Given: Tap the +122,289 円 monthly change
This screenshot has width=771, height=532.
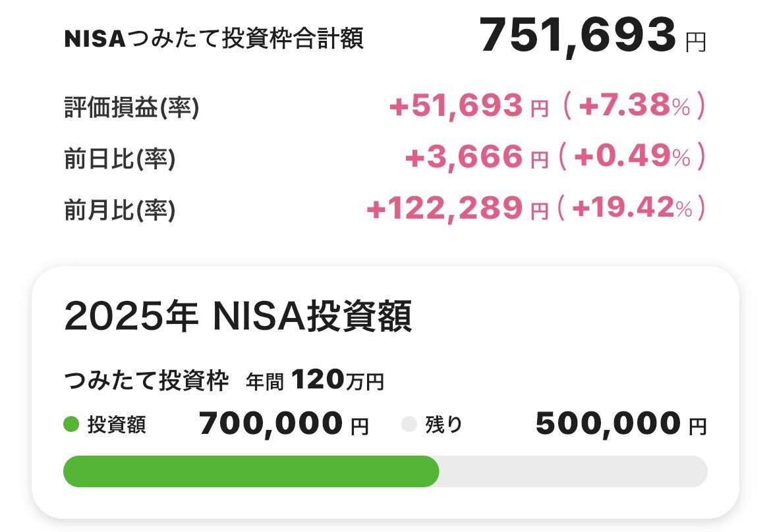Looking at the screenshot, I should (458, 208).
